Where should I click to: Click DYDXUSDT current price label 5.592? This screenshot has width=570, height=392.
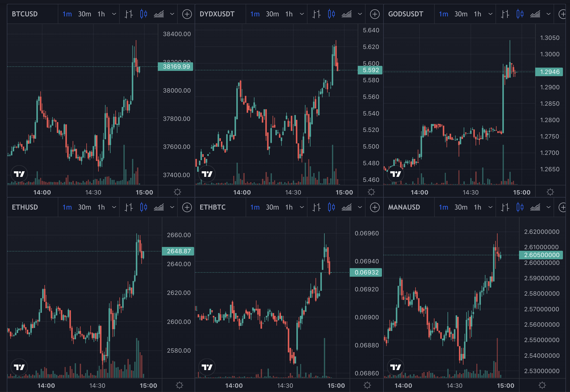click(370, 70)
